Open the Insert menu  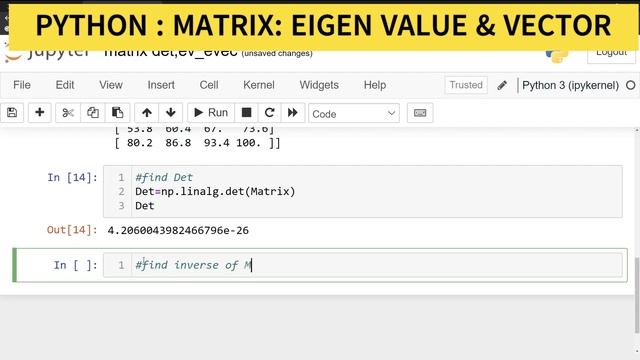(x=161, y=85)
